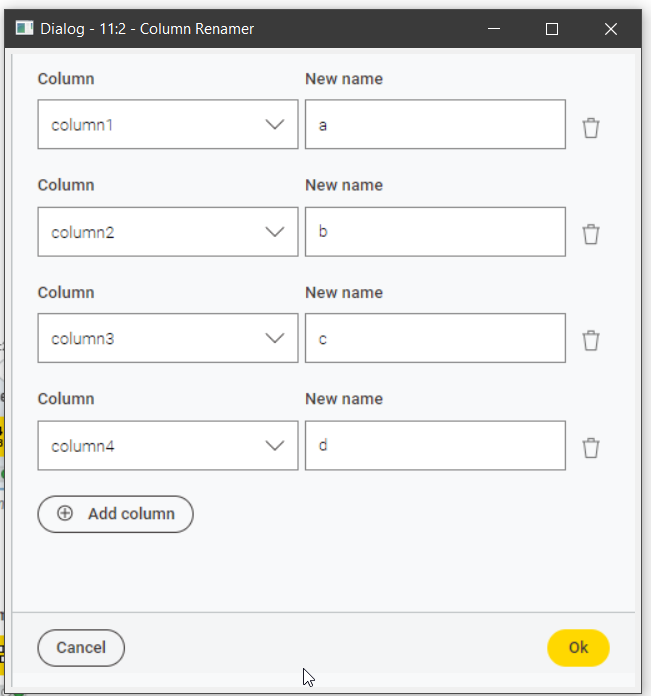The width and height of the screenshot is (651, 696).
Task: Delete the column2 rename row
Action: 591,234
